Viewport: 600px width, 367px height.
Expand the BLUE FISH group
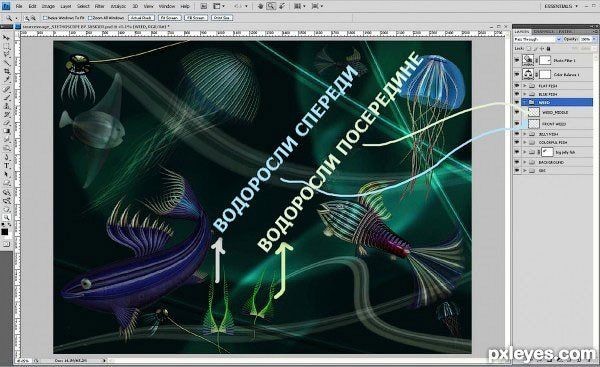click(525, 94)
